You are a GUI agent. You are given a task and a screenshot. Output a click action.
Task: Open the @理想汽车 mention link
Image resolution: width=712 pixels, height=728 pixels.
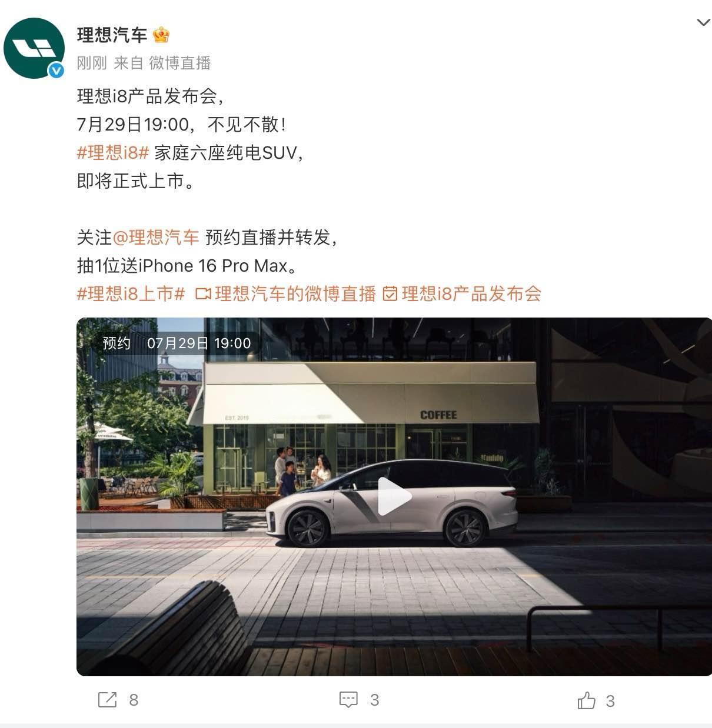click(155, 238)
